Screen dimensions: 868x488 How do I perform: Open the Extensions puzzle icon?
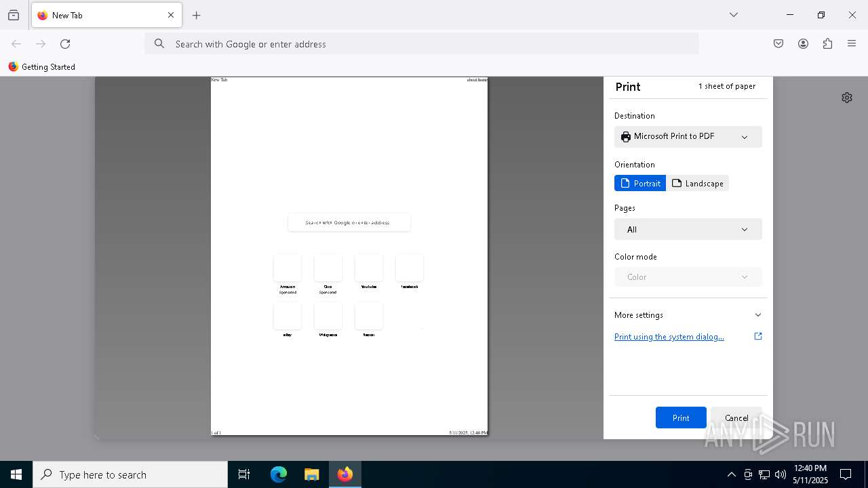coord(827,44)
